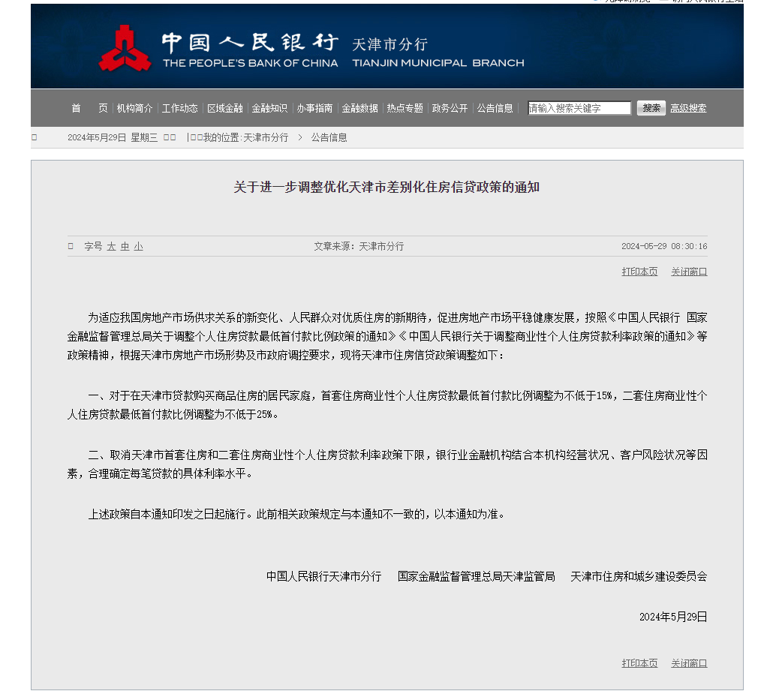Open the 高级搜索 advanced search link
The height and width of the screenshot is (700, 770).
688,108
